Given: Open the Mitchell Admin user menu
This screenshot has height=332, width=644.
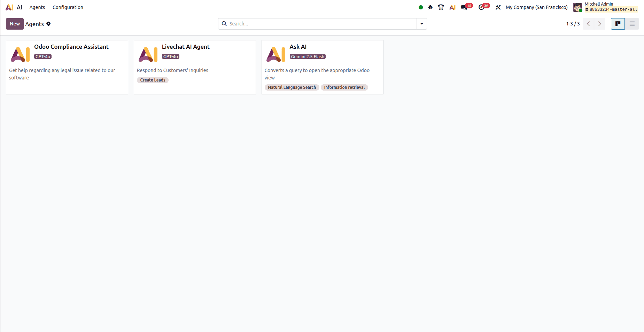Looking at the screenshot, I should [x=605, y=7].
